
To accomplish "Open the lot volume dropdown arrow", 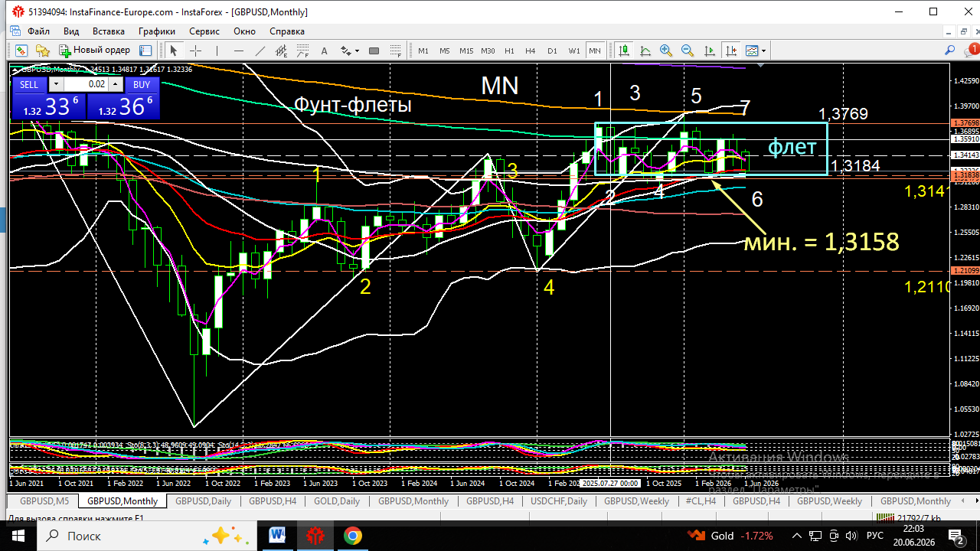I will point(57,84).
